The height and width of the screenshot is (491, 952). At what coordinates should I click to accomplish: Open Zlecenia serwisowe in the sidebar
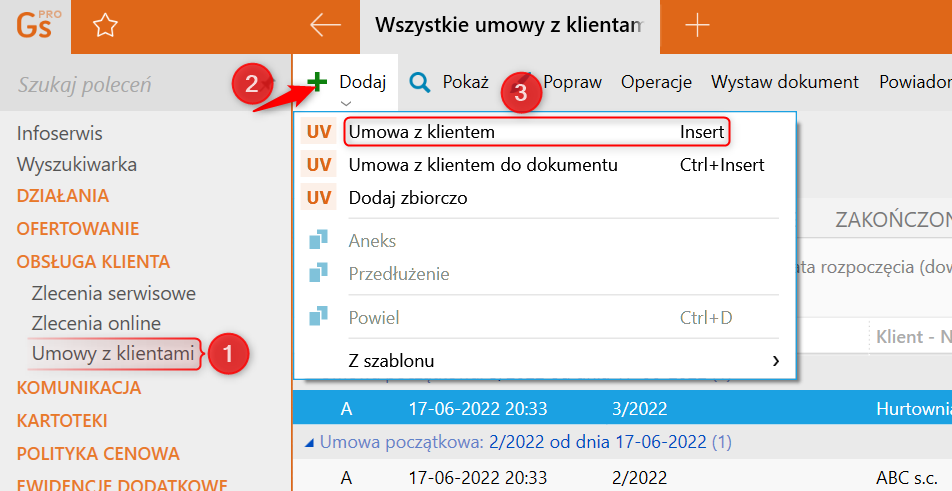tap(113, 294)
